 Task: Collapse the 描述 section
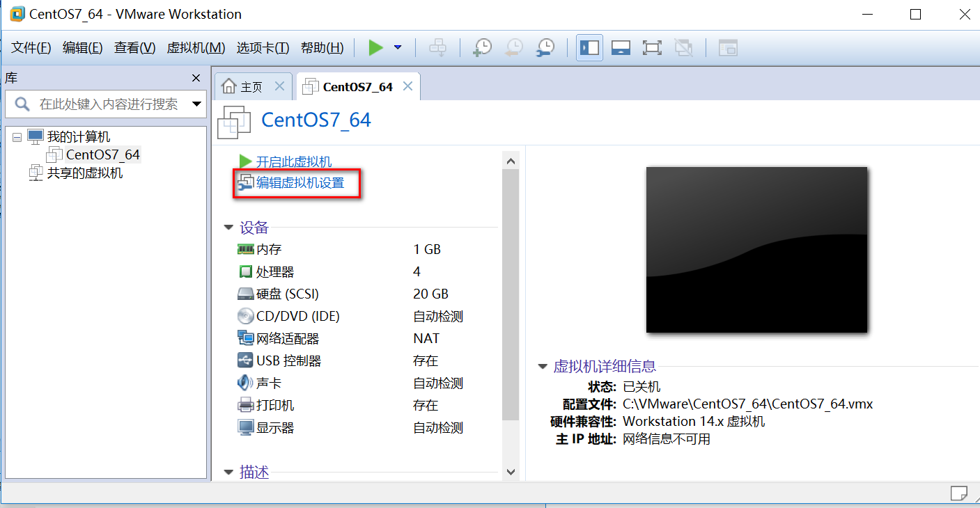point(228,473)
